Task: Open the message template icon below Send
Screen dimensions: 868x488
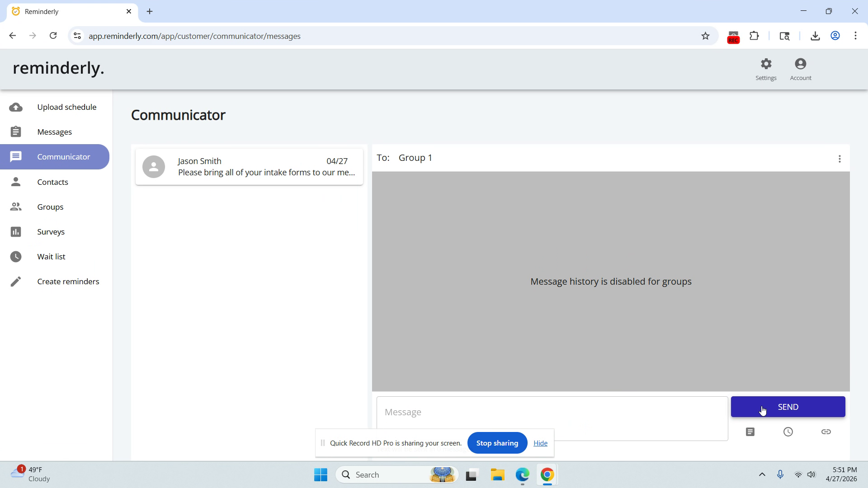Action: pyautogui.click(x=750, y=432)
